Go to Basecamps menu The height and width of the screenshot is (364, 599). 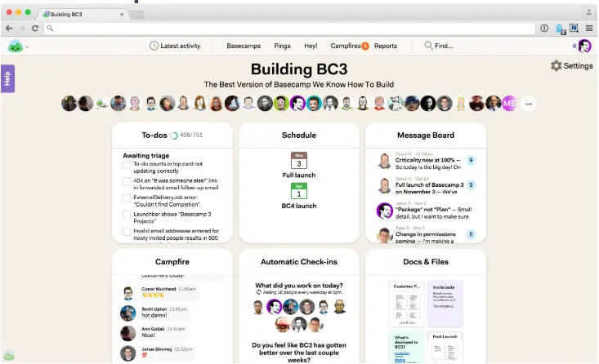coord(244,46)
